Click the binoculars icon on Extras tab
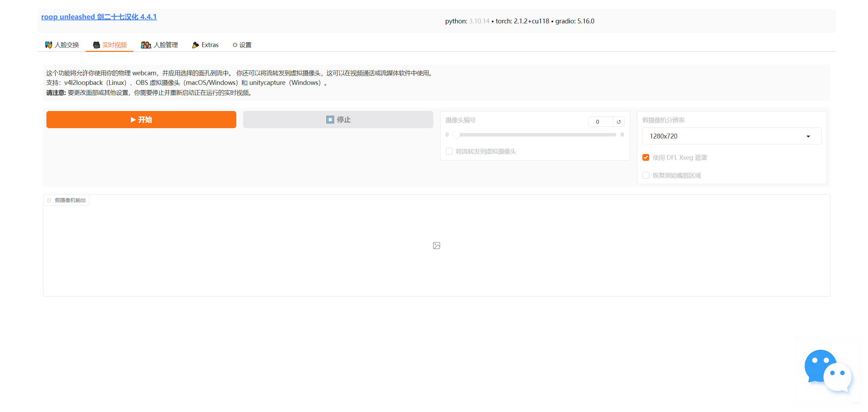868x412 pixels. pyautogui.click(x=195, y=45)
